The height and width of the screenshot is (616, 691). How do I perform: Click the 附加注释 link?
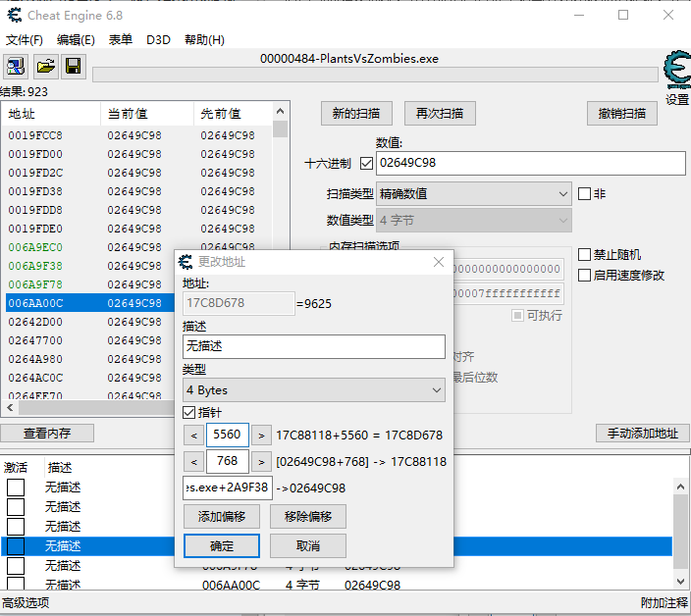point(664,603)
